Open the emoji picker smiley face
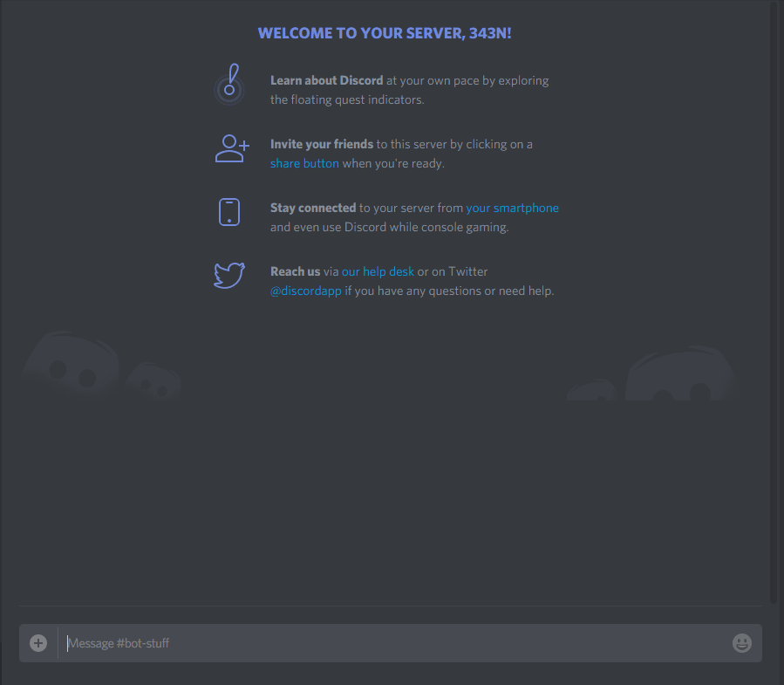The height and width of the screenshot is (685, 784). [x=741, y=643]
